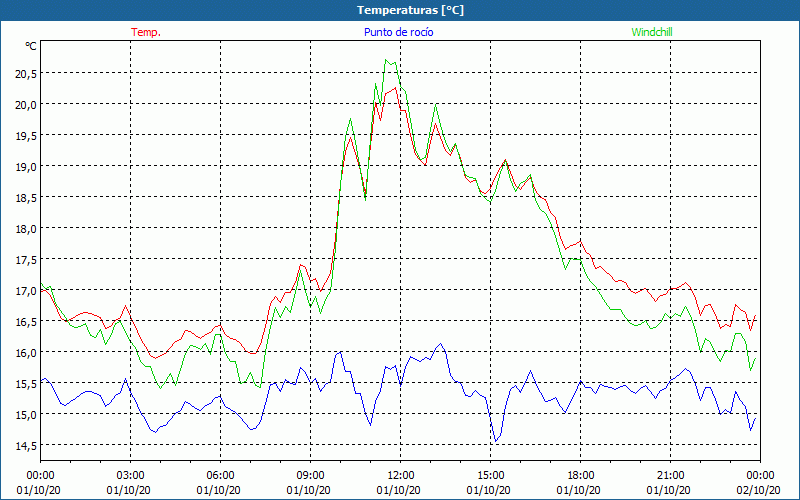This screenshot has height=500, width=800.
Task: Click the dew point minimum just after 15:00
Action: click(x=495, y=441)
